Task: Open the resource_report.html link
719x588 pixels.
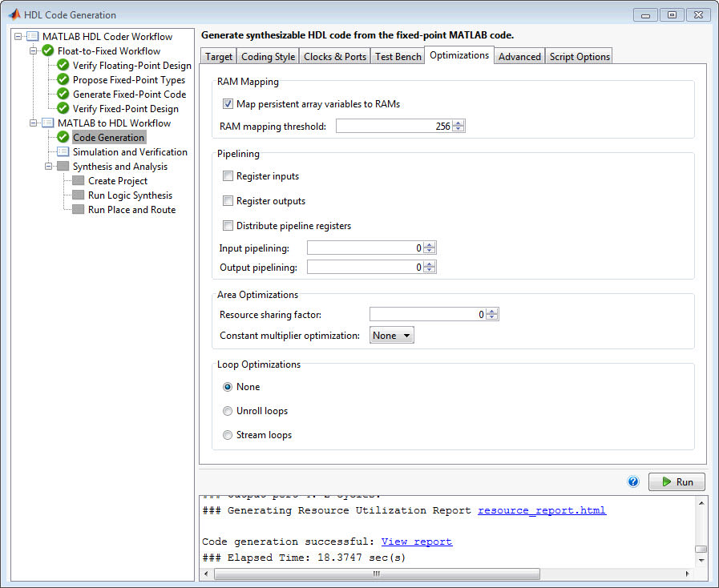Action: click(x=541, y=509)
